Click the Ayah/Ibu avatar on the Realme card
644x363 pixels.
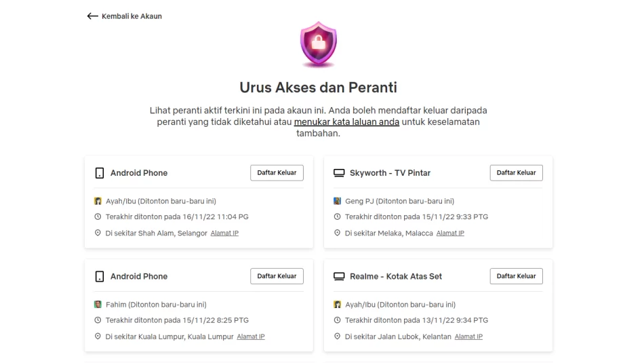[x=337, y=305]
